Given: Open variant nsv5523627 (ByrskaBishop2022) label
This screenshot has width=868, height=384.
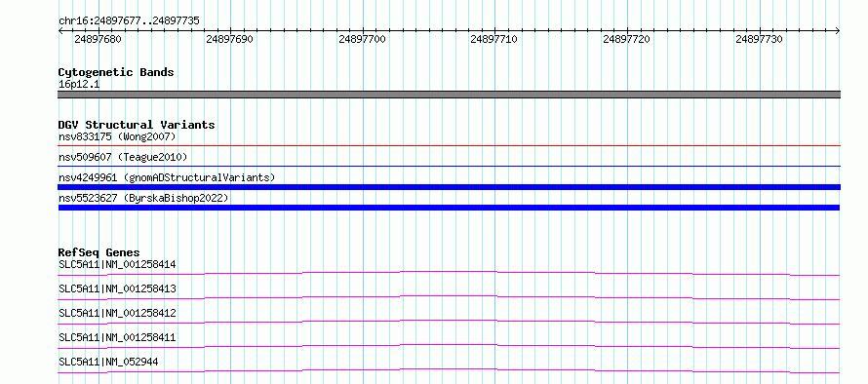Looking at the screenshot, I should pos(143,198).
